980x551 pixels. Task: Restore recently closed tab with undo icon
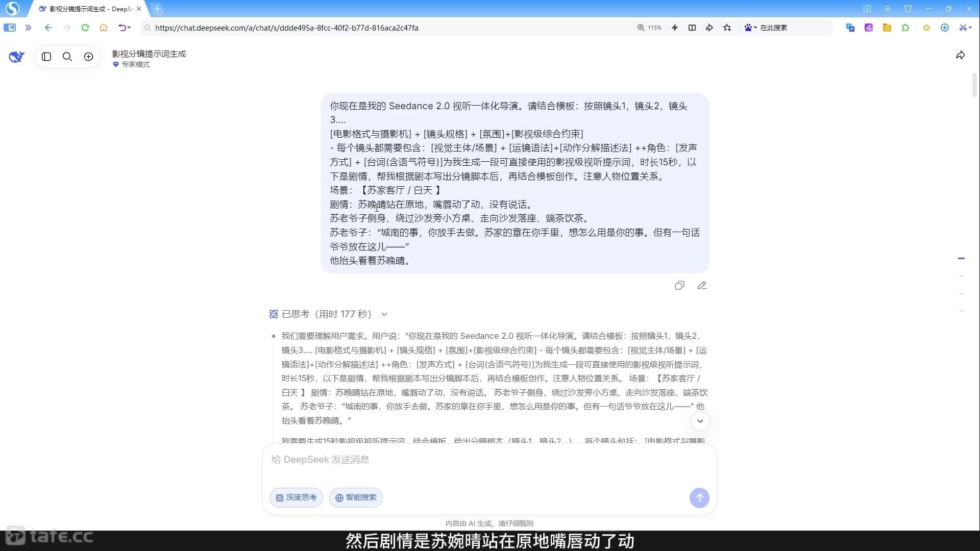point(124,28)
